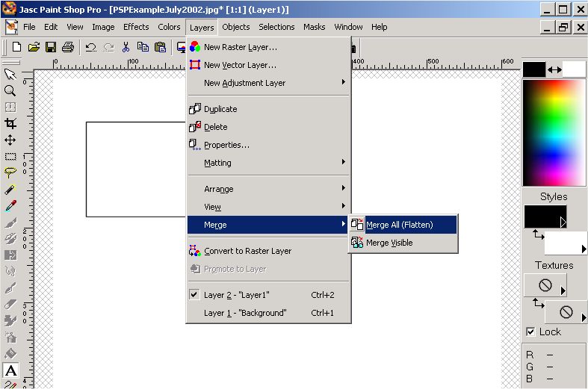Click the Cut scissors icon
Screen dimensions: 588x389
tap(126, 47)
